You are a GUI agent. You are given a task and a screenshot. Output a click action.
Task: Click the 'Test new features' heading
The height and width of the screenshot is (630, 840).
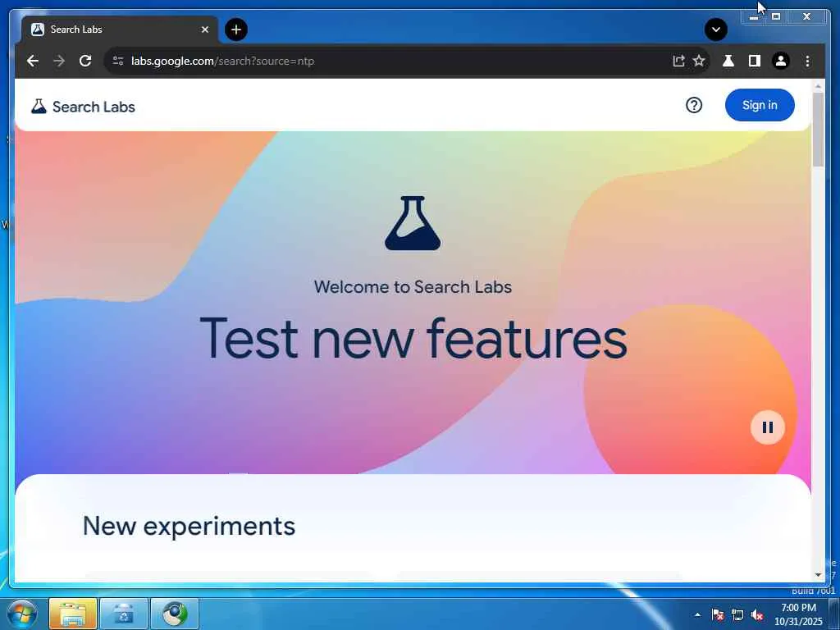click(413, 338)
